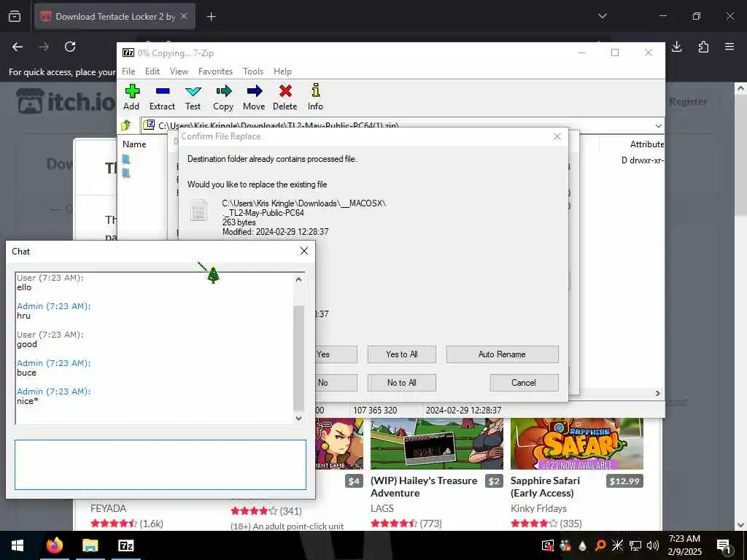Click the Sapphire Safari game thumbnail
Image resolution: width=747 pixels, height=560 pixels.
coord(577,443)
